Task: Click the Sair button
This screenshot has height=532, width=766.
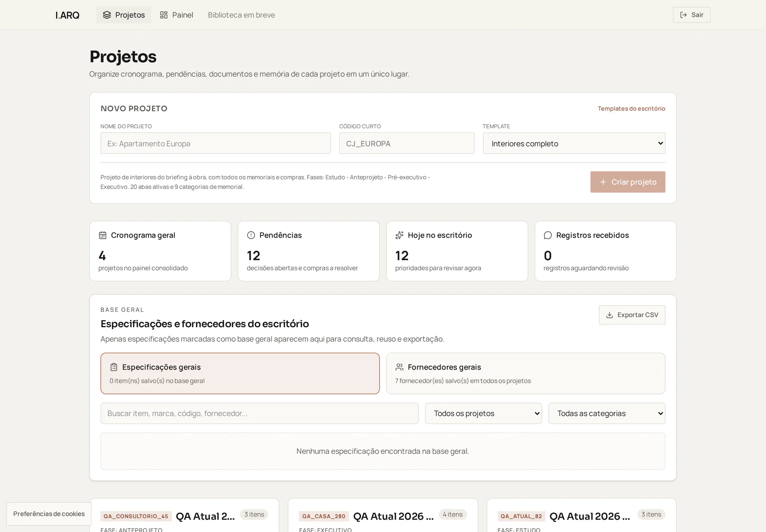Action: pyautogui.click(x=692, y=15)
